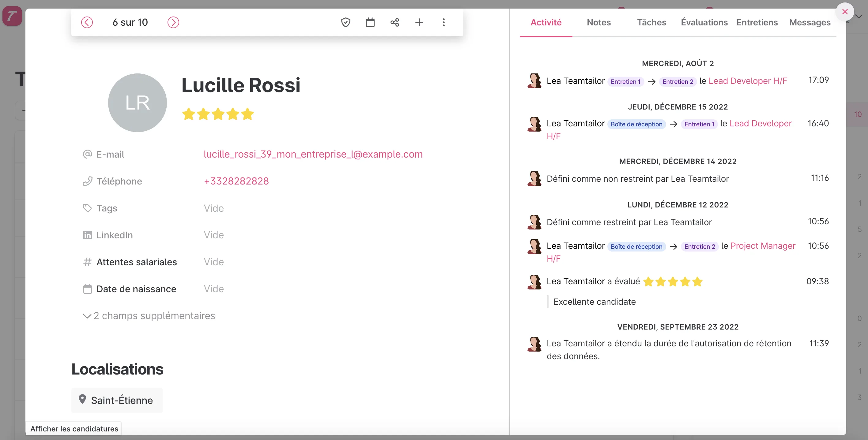Viewport: 868px width, 440px height.
Task: Open the three-dot more options menu
Action: 444,22
